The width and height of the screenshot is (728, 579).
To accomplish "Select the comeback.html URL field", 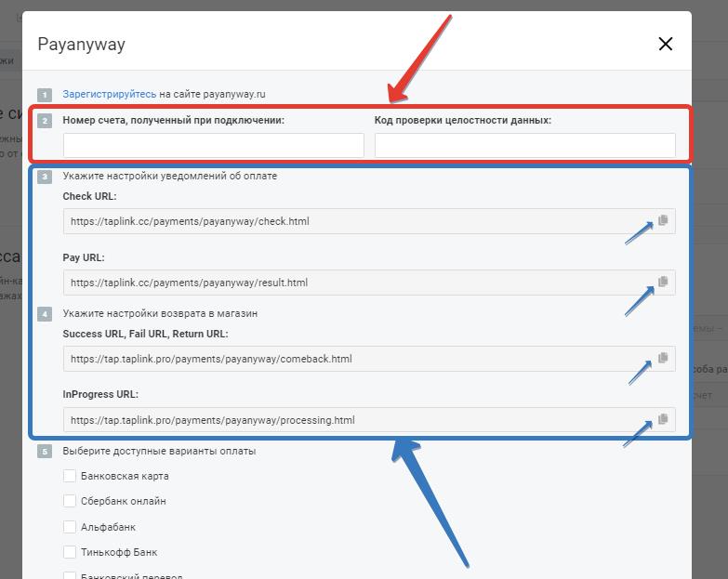I will 369,359.
